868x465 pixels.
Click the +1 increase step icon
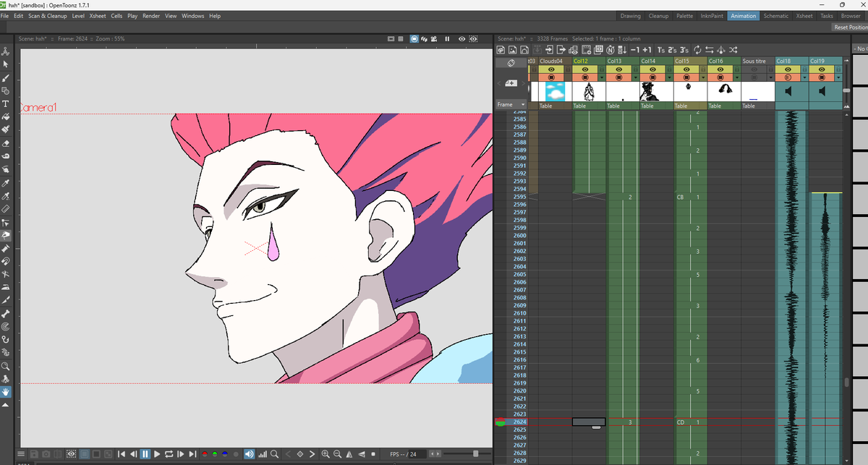tap(647, 50)
